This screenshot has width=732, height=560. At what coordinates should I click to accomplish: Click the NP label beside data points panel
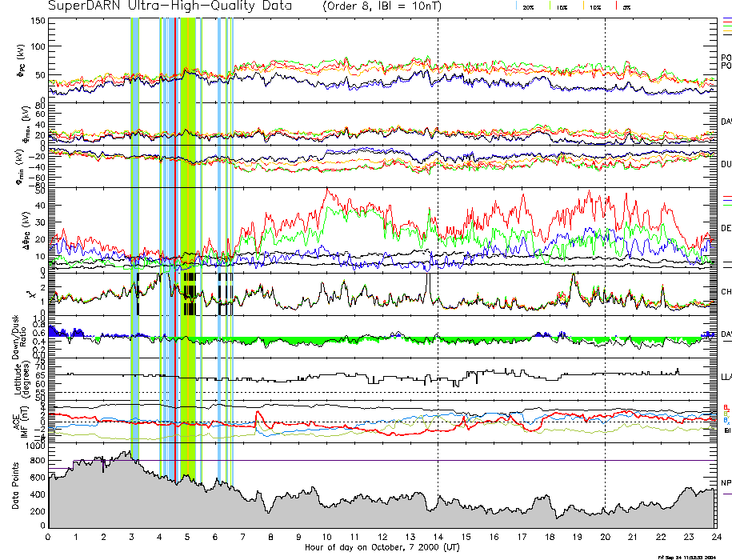click(726, 483)
